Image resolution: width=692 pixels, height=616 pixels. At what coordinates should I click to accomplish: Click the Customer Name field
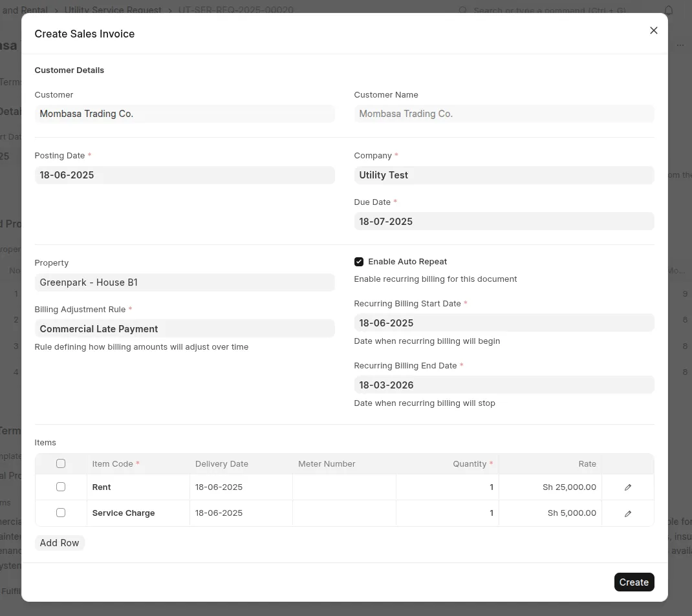[x=504, y=114]
